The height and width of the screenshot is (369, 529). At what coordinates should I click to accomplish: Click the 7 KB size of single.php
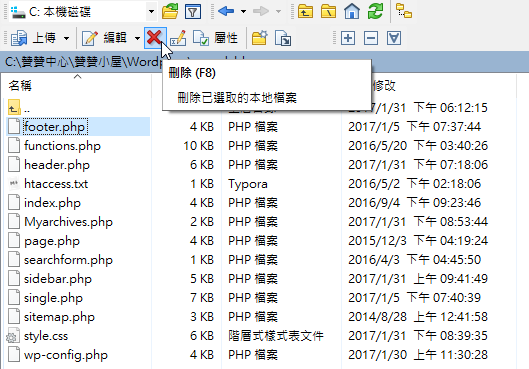coord(202,298)
